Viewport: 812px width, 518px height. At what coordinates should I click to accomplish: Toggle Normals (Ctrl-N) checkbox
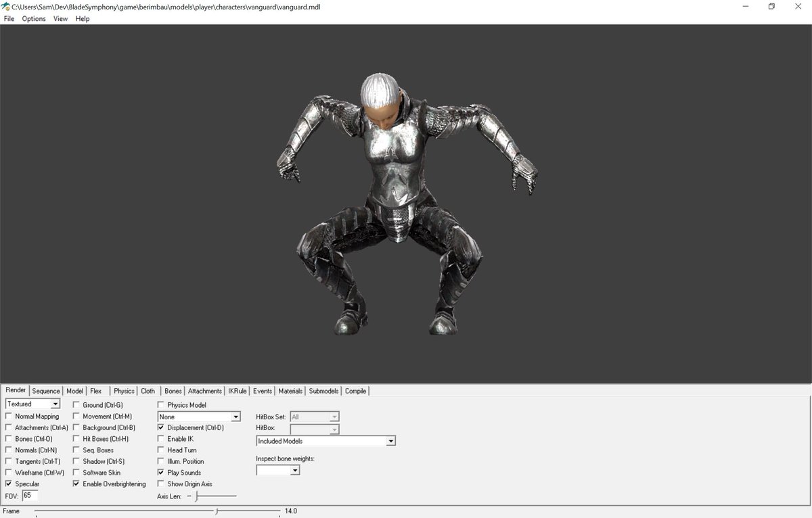click(31, 450)
